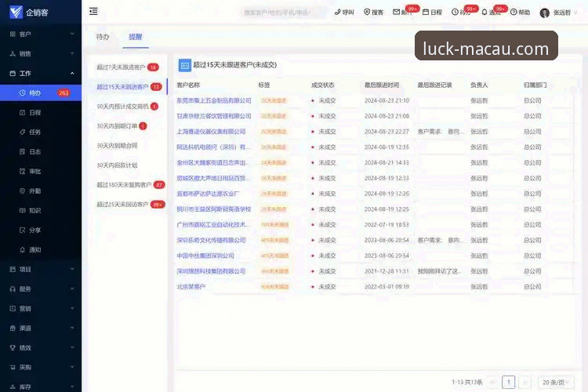
Task: Open 日程 calendar icon in top bar
Action: tap(426, 12)
